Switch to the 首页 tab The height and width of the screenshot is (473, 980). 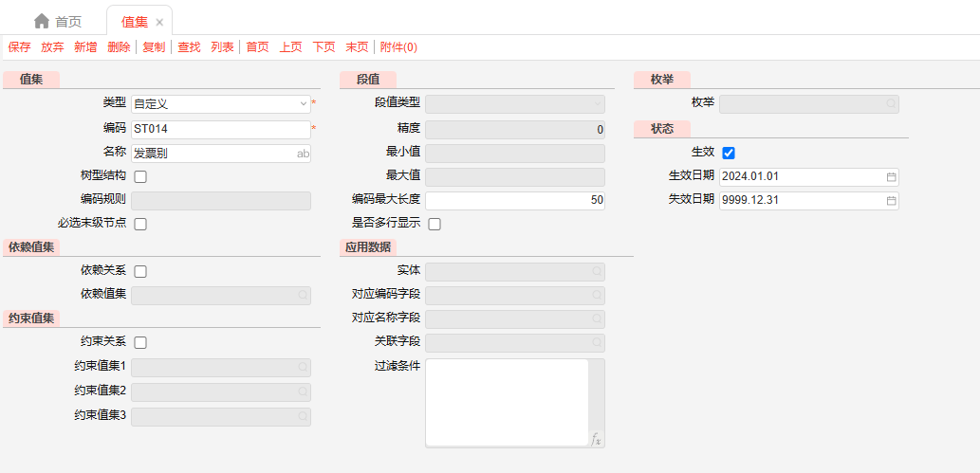pyautogui.click(x=58, y=22)
